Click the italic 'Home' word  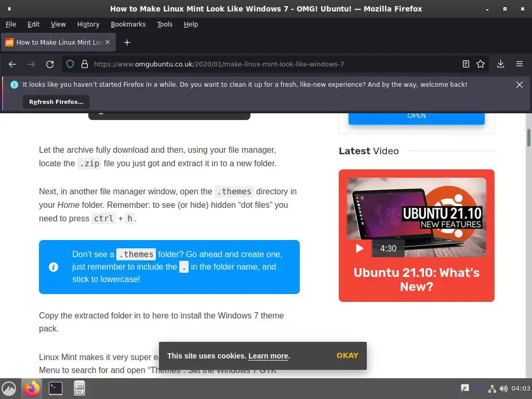pyautogui.click(x=68, y=205)
